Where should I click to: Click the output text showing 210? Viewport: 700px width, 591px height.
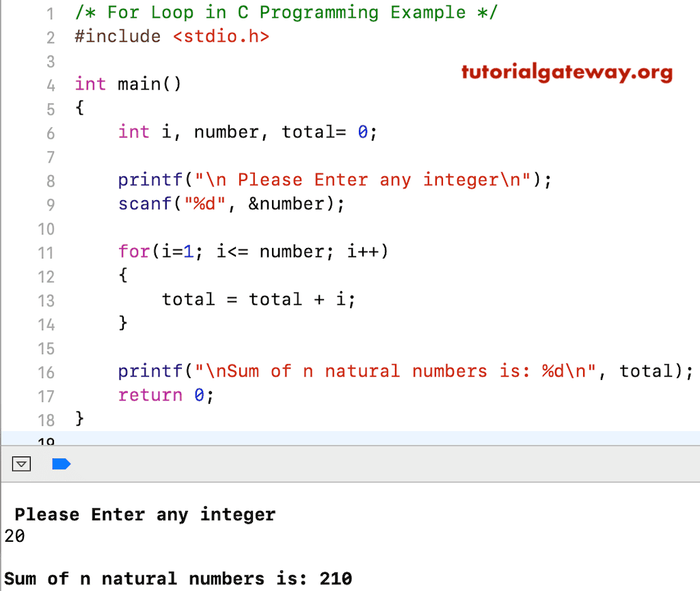pos(336,579)
